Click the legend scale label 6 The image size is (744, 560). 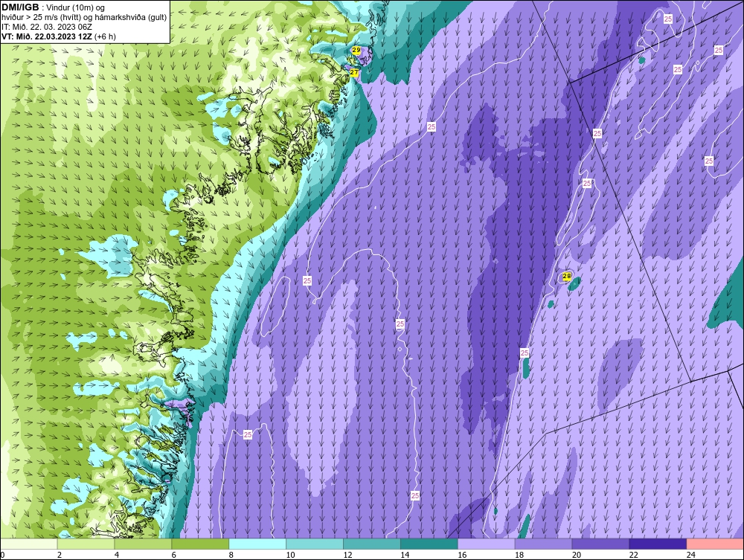point(173,555)
